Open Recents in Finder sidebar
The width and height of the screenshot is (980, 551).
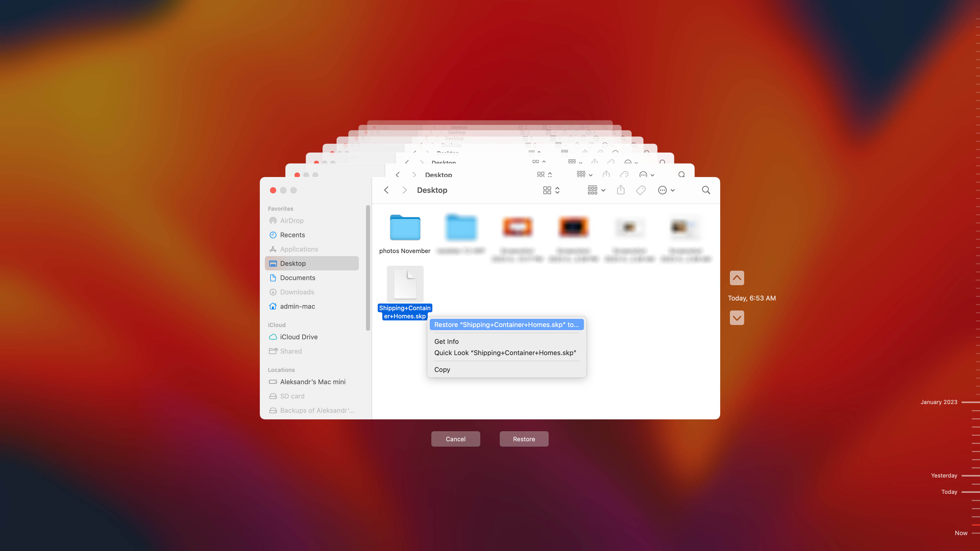point(292,235)
